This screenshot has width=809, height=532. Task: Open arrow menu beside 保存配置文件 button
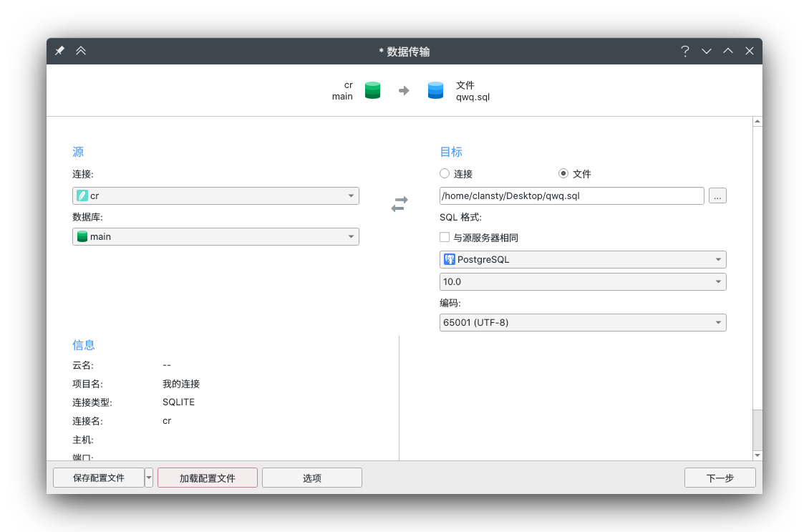pyautogui.click(x=149, y=478)
